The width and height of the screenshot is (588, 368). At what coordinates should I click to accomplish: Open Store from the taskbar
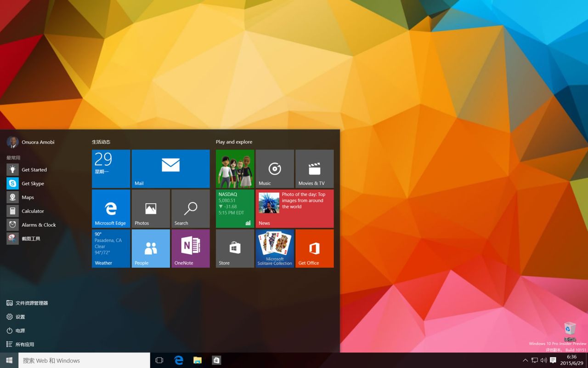216,361
